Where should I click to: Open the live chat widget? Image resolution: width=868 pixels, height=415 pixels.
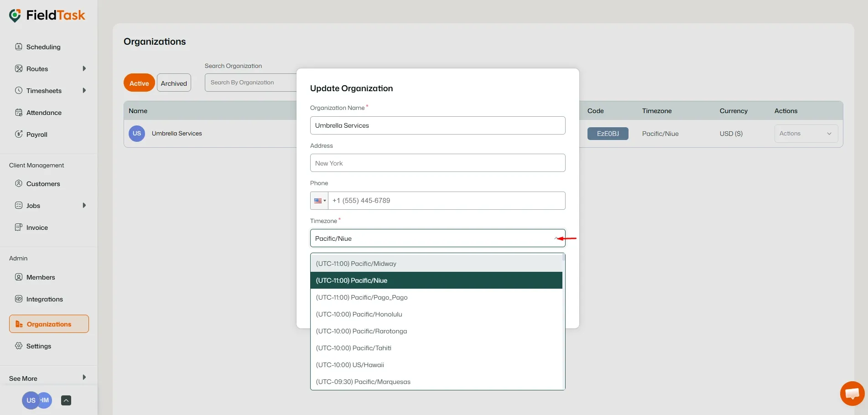coord(852,393)
